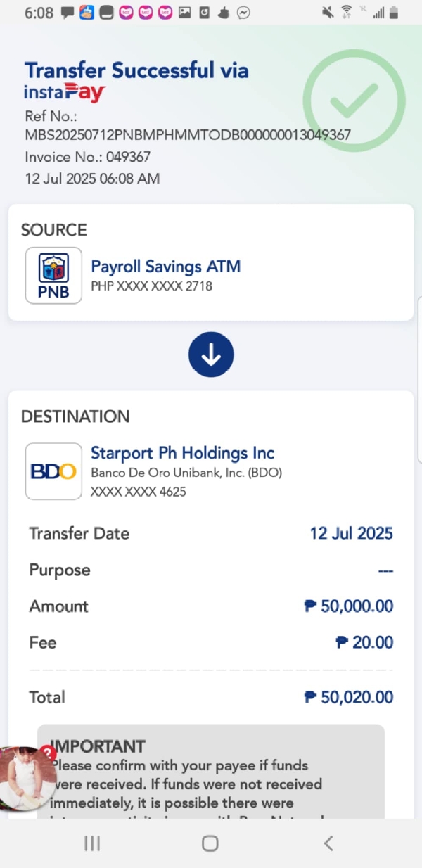The image size is (422, 868).
Task: Open the recent apps button
Action: (x=92, y=843)
